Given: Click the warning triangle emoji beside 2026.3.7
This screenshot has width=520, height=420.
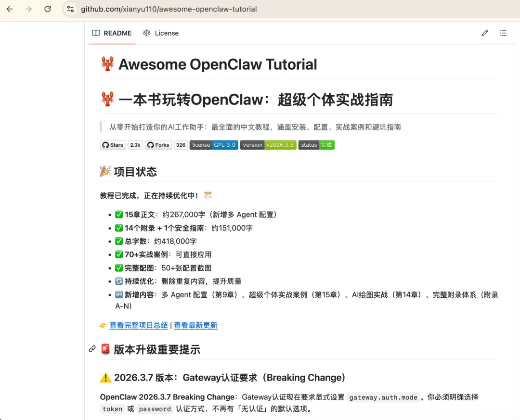Looking at the screenshot, I should 105,378.
